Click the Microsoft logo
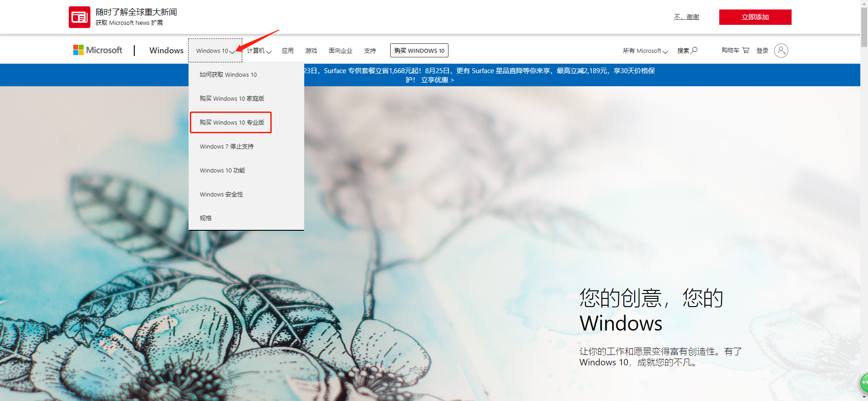 click(x=98, y=50)
